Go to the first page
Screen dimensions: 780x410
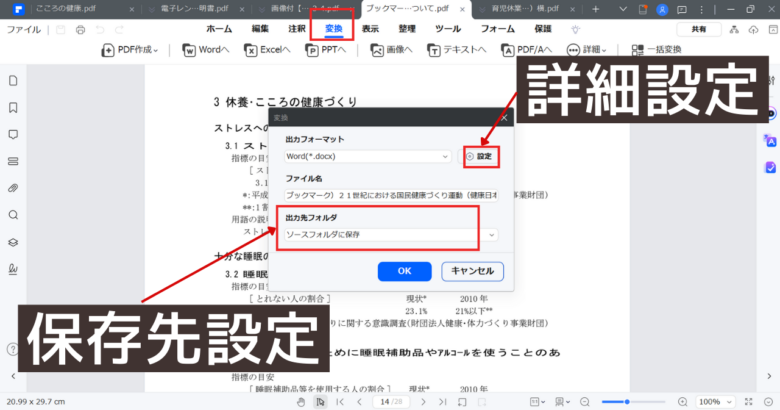click(340, 402)
